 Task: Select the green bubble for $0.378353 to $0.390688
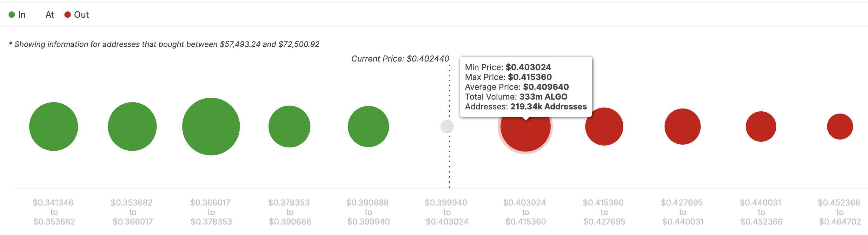point(289,127)
